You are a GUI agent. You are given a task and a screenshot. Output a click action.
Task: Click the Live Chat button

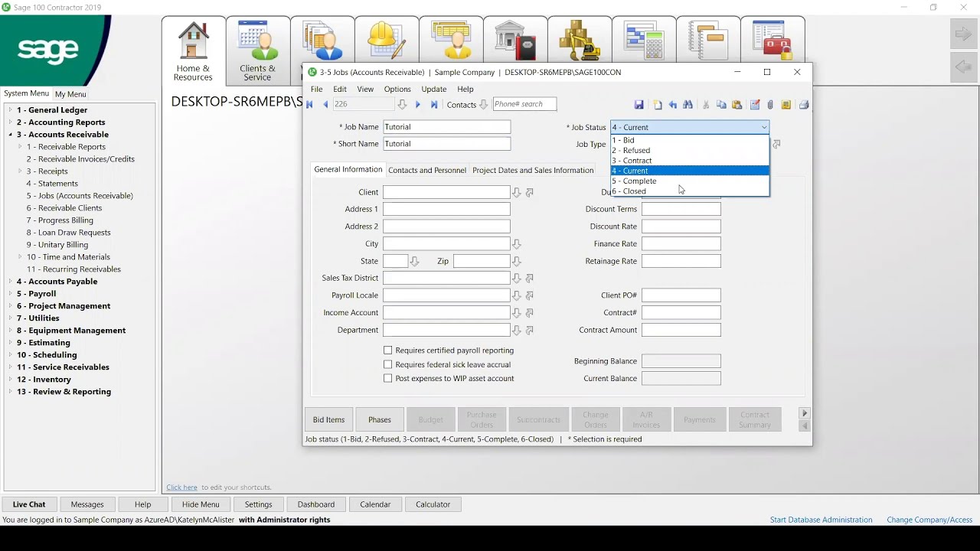click(x=29, y=504)
